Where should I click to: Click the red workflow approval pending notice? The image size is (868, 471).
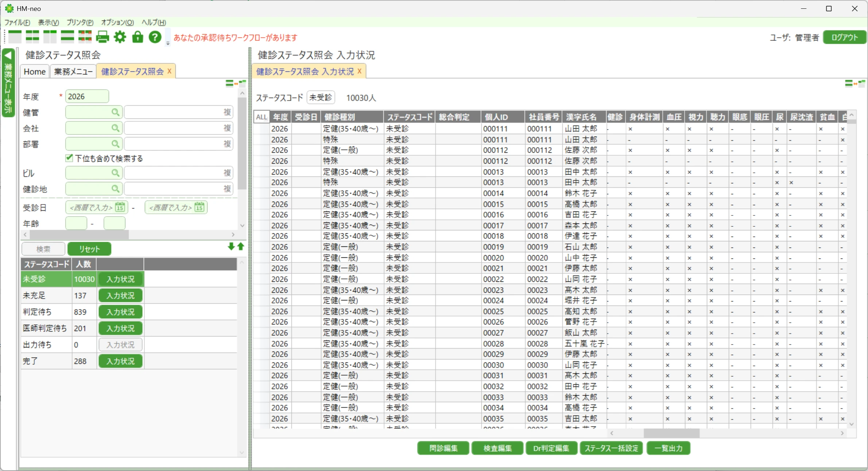tap(236, 38)
